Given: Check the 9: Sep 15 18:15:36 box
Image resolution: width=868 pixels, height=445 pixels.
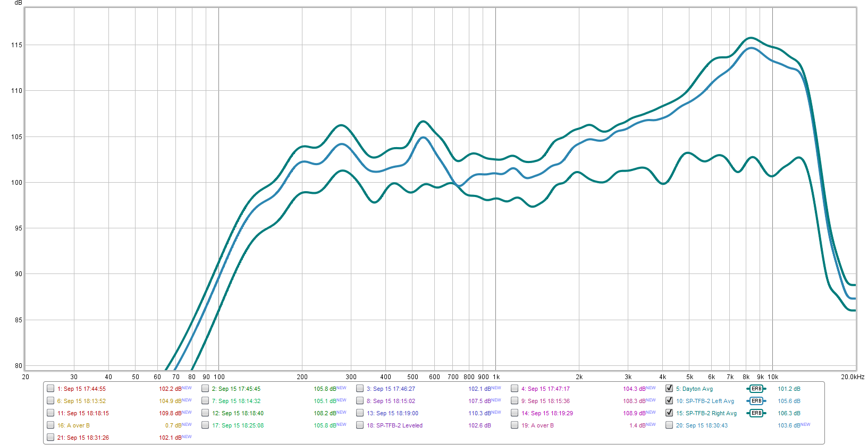Looking at the screenshot, I should (515, 400).
